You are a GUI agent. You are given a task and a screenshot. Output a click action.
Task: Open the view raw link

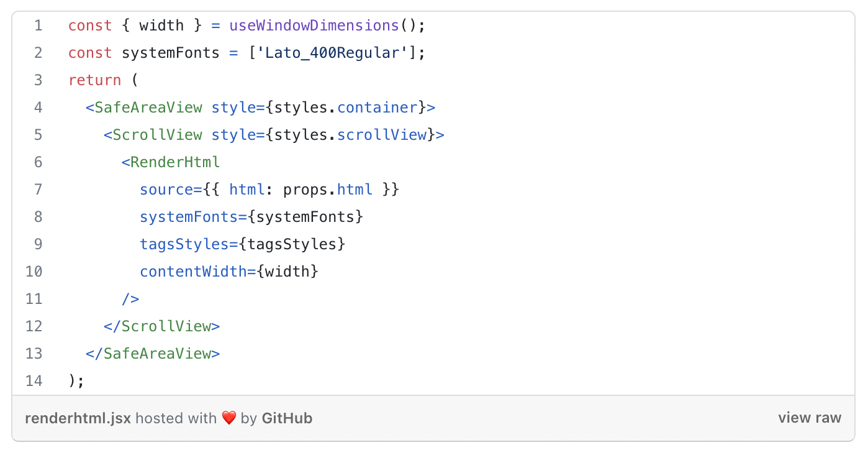click(809, 418)
